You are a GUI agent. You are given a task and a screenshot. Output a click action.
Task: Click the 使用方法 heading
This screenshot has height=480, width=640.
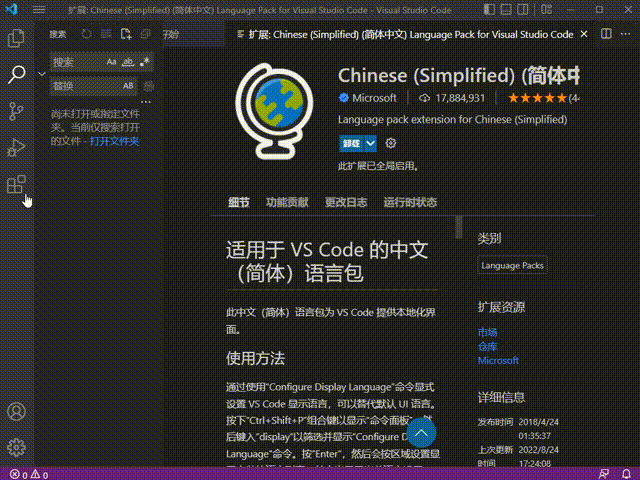point(256,358)
